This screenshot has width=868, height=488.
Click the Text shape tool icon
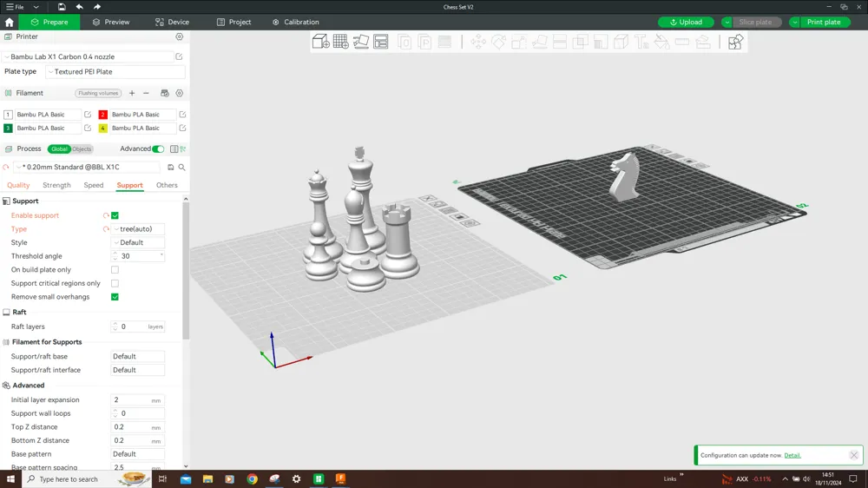click(x=641, y=42)
